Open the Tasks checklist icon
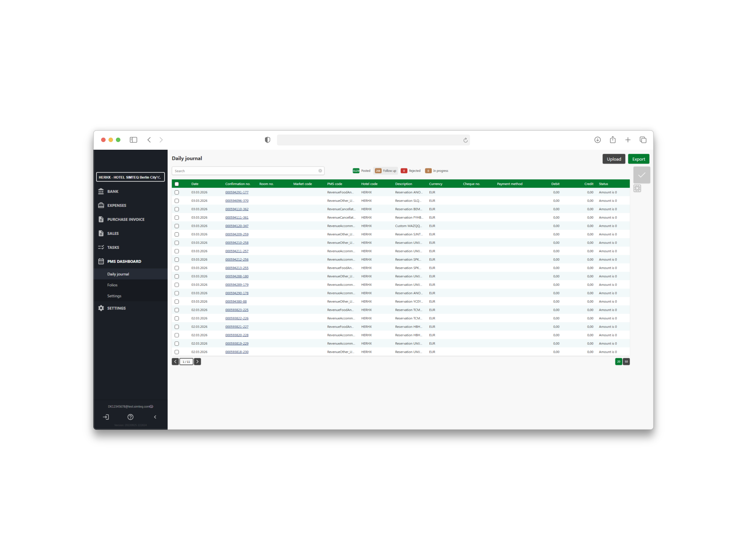This screenshot has height=560, width=747. point(101,247)
